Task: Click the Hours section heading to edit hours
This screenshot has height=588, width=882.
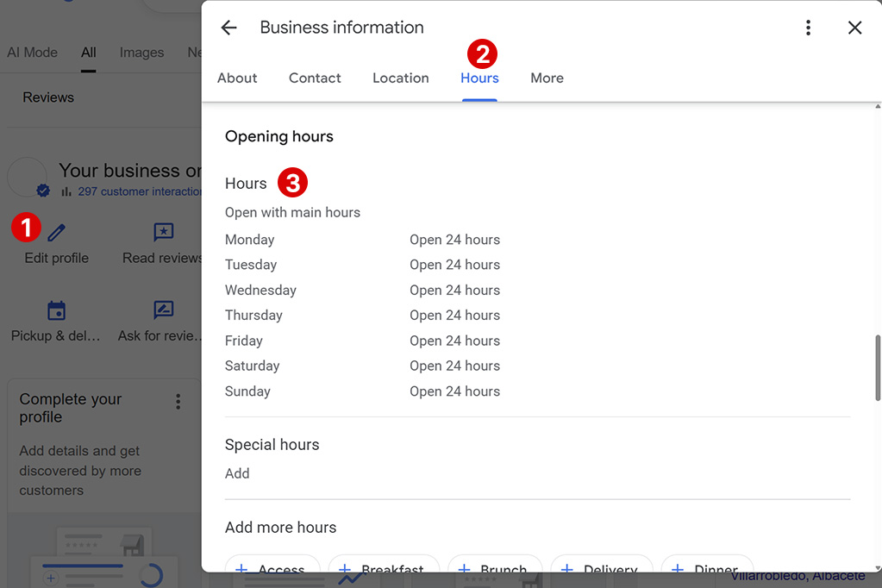Action: (246, 184)
